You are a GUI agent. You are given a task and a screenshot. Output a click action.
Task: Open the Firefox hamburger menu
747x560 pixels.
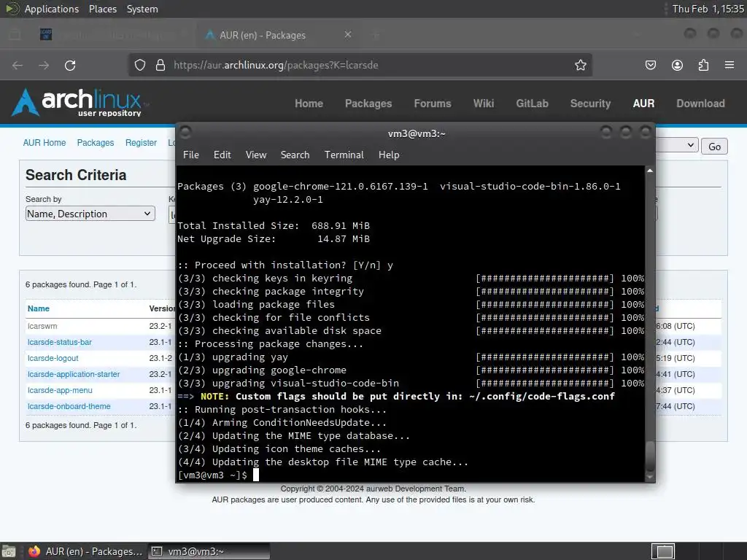729,65
